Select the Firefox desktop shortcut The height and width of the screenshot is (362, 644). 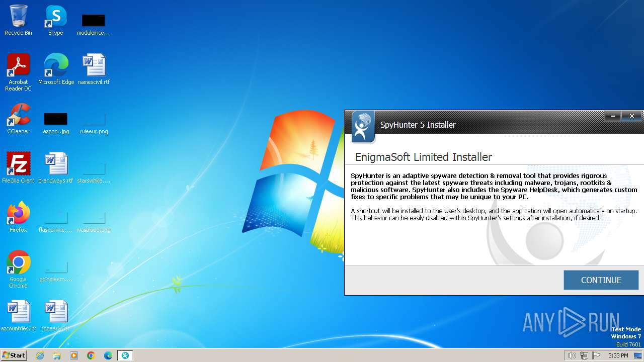pyautogui.click(x=18, y=217)
